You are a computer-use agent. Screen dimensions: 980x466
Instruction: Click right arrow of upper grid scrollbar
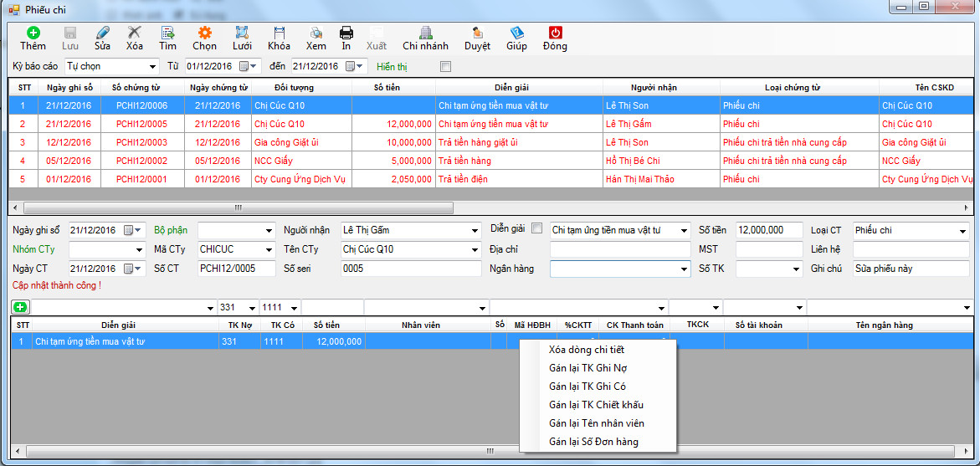click(967, 207)
